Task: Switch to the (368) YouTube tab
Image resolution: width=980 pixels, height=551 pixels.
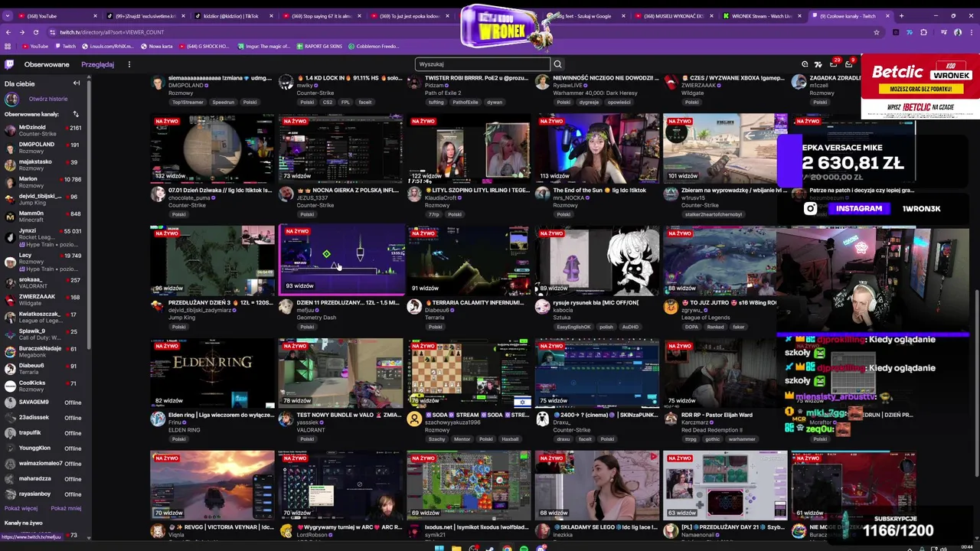Action: (57, 16)
